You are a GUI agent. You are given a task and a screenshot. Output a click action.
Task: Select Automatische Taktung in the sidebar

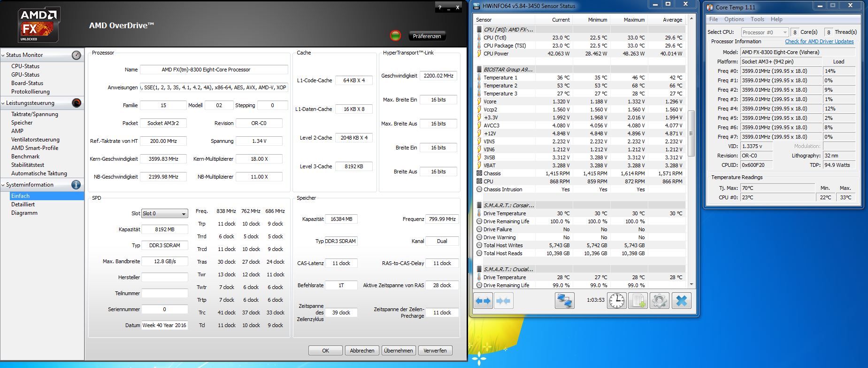[x=39, y=173]
